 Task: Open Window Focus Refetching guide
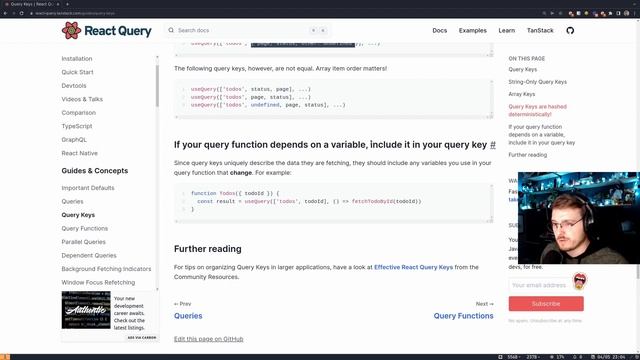click(x=98, y=282)
